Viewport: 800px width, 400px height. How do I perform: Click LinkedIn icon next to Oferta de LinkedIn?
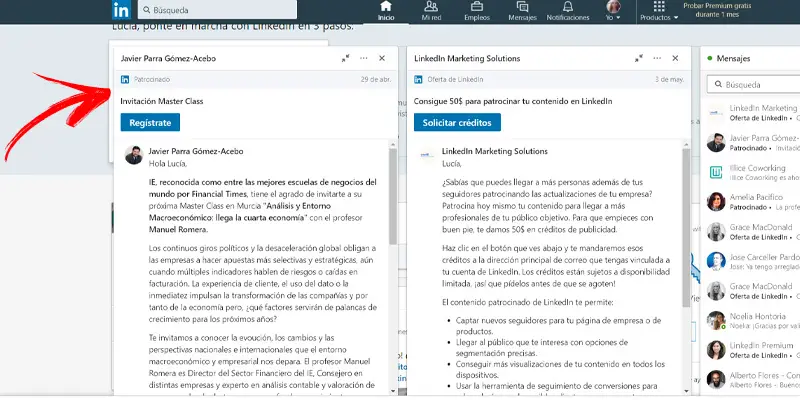[418, 80]
